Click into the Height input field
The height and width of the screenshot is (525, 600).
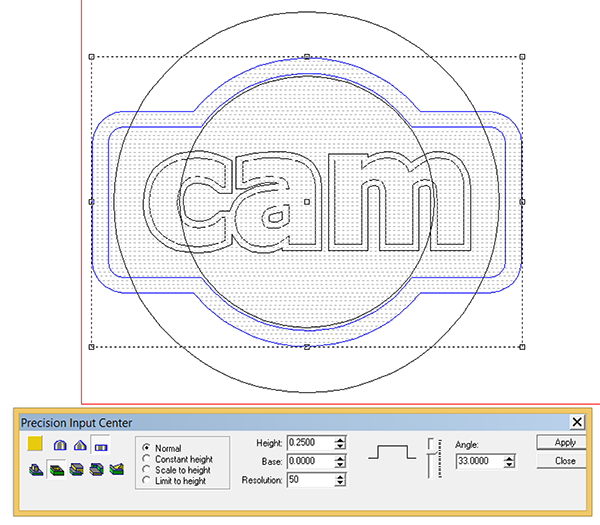coord(310,443)
